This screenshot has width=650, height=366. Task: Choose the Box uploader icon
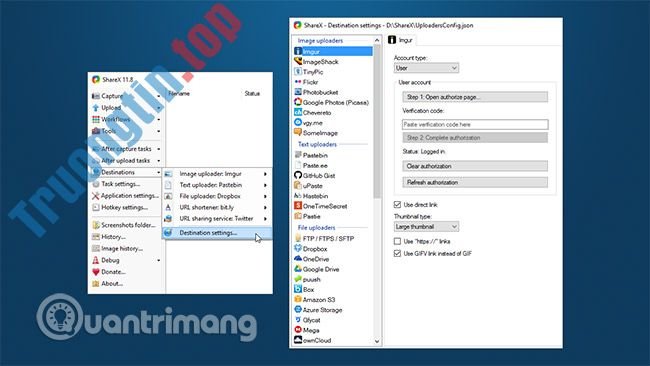(x=298, y=289)
